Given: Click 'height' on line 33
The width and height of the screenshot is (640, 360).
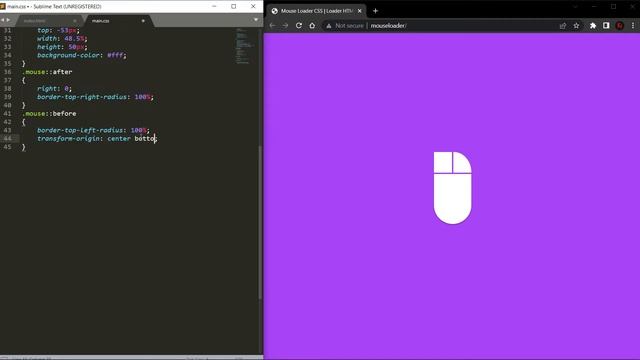Looking at the screenshot, I should [49, 47].
